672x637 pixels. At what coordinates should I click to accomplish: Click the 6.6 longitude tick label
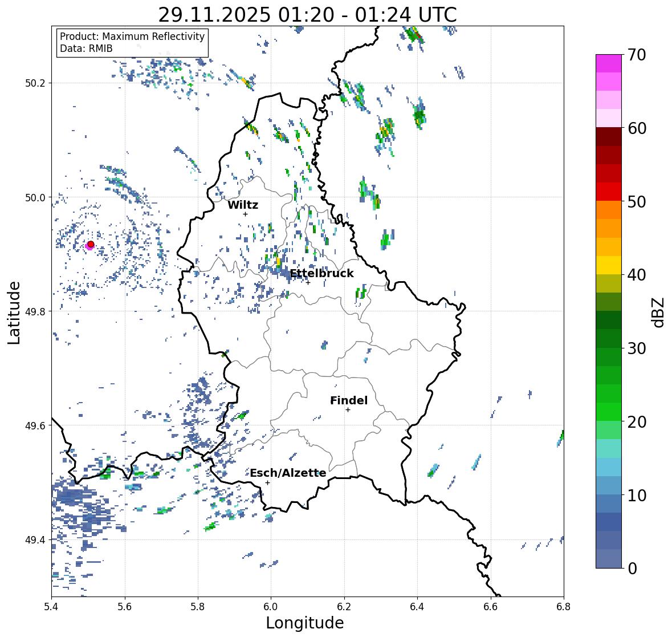(491, 606)
